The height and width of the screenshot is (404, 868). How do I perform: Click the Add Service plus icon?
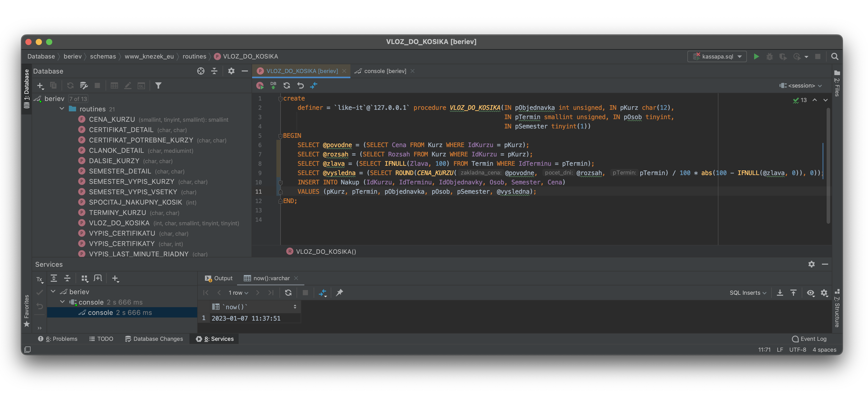(115, 279)
